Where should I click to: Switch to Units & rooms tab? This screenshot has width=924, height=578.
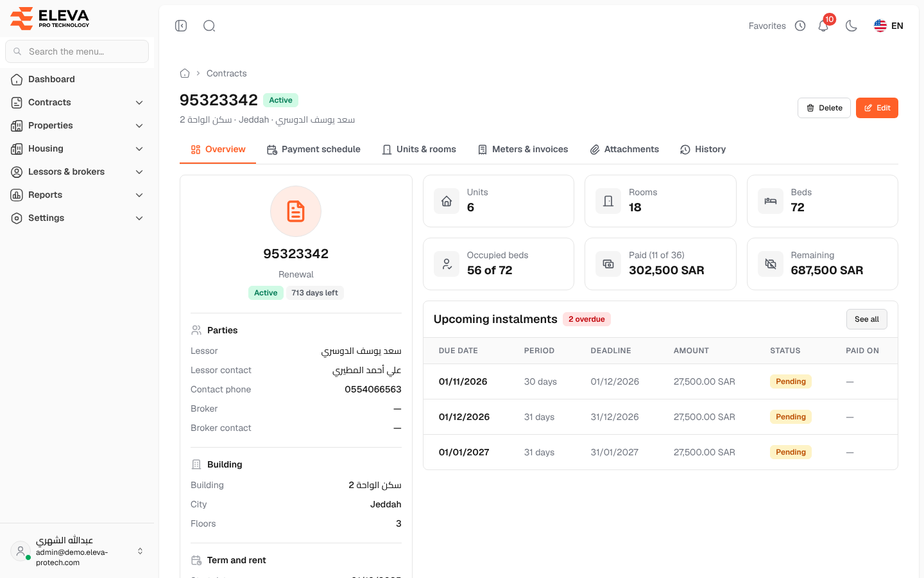(419, 149)
